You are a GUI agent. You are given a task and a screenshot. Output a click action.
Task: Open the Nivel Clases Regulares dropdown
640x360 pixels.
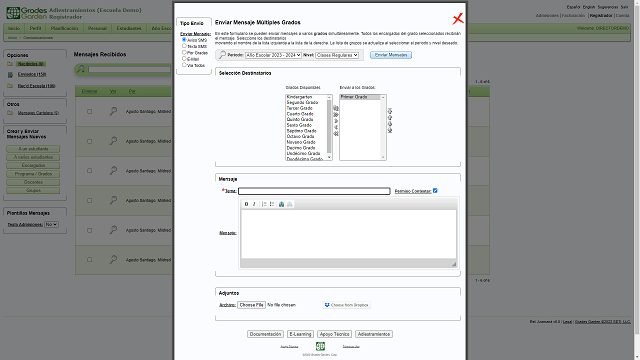point(337,55)
